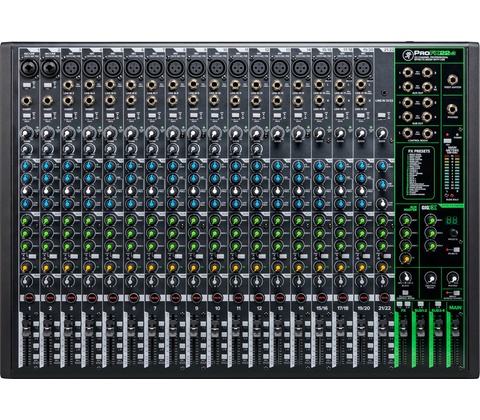Image resolution: width=480 pixels, height=420 pixels.
Task: Click the channel label "17/18"
Action: (x=342, y=308)
